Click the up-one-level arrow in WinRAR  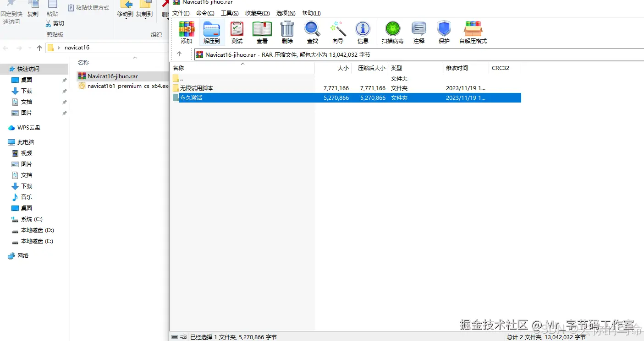179,54
